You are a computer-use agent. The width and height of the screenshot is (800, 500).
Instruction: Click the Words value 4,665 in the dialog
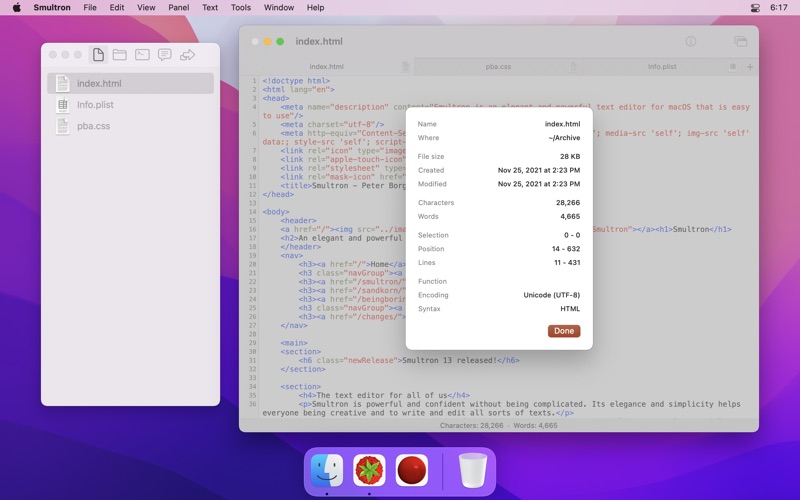click(x=570, y=216)
